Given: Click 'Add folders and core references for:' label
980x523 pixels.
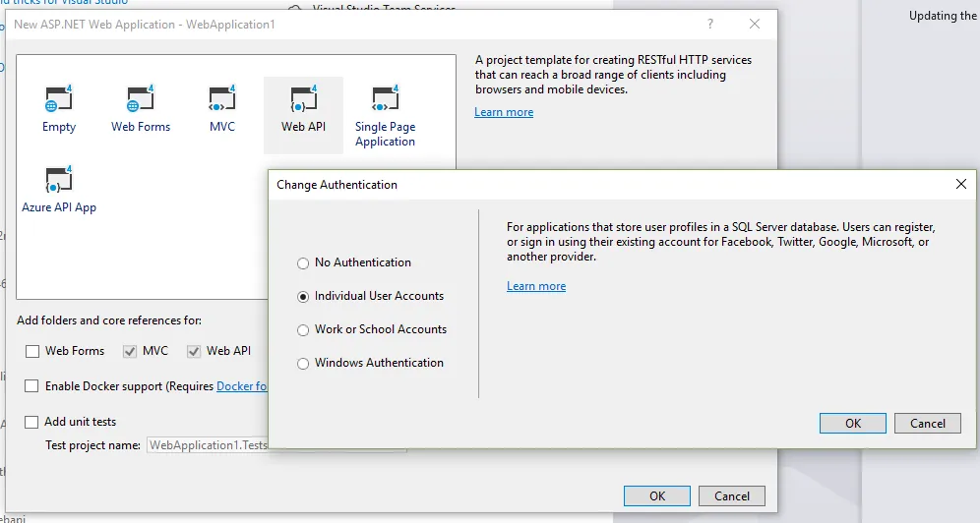Looking at the screenshot, I should (x=109, y=320).
